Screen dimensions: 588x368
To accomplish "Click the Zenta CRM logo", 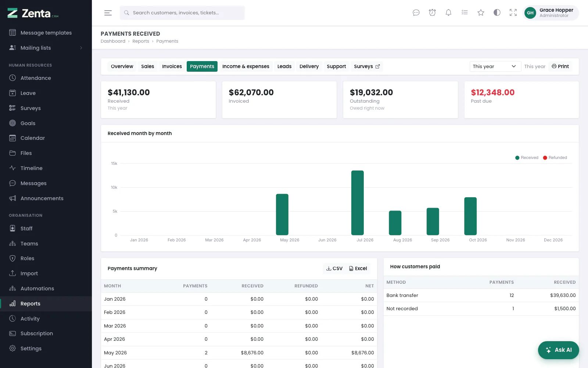I will pos(33,14).
